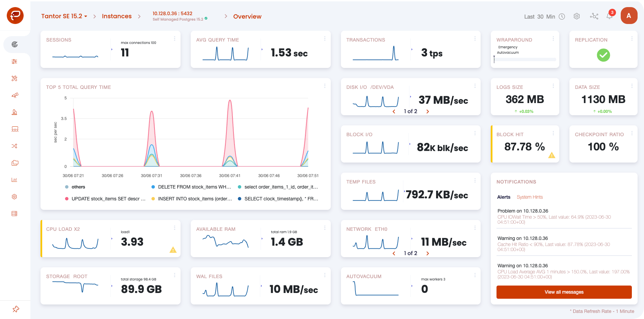The width and height of the screenshot is (644, 319).
Task: Click the pin icon at sidebar bottom
Action: (x=16, y=309)
